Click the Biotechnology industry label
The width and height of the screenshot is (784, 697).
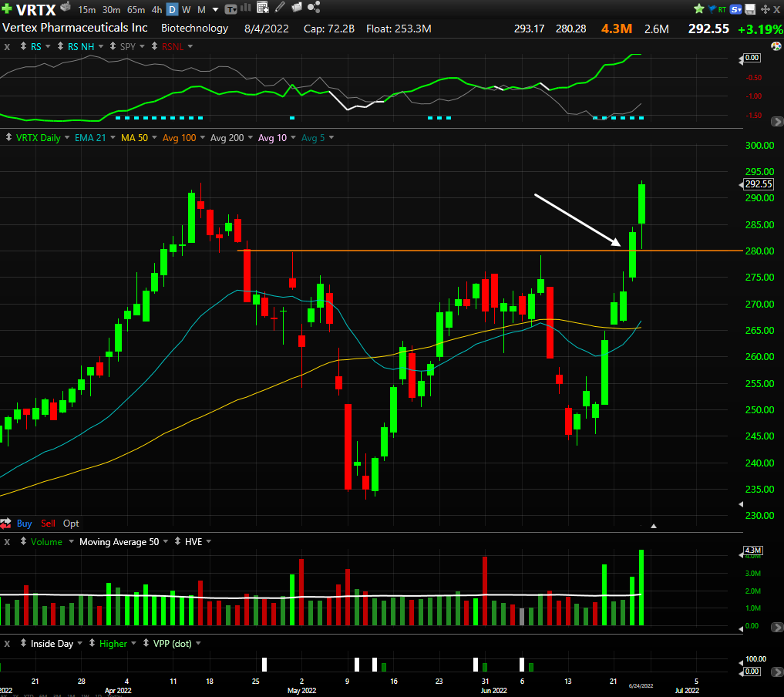tap(194, 28)
